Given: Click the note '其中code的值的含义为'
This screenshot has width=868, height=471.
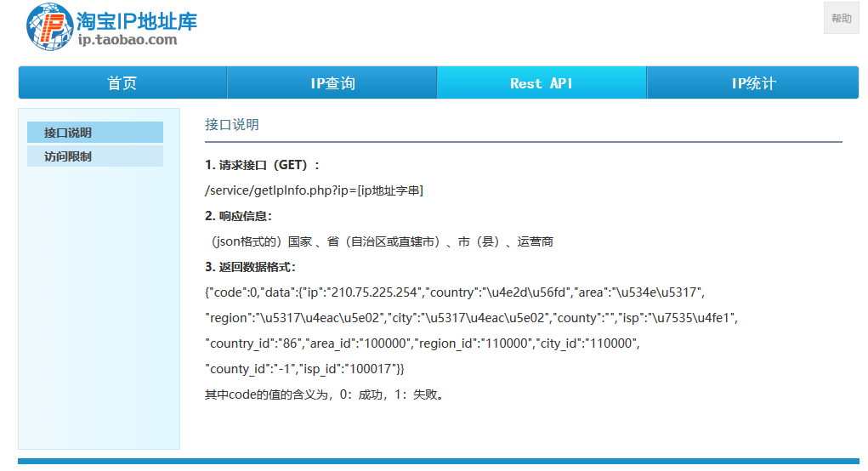Looking at the screenshot, I should [325, 394].
